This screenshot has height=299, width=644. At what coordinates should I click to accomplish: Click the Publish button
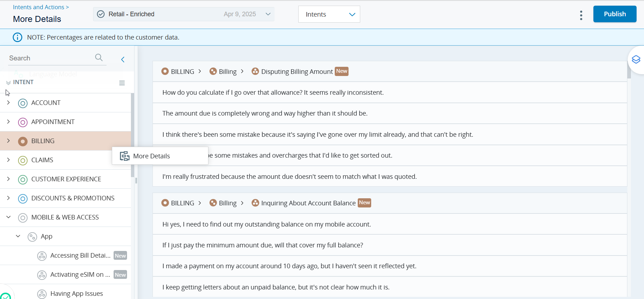pyautogui.click(x=615, y=14)
